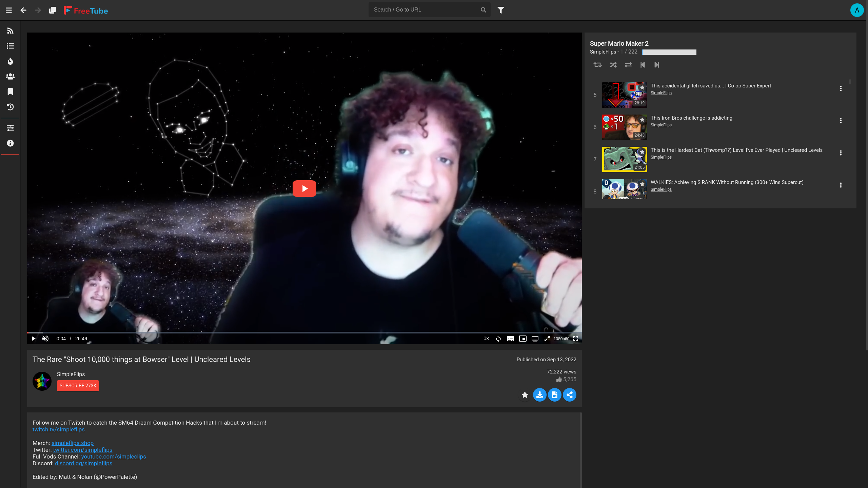Viewport: 868px width, 488px height.
Task: Open Subscriptions from the sidebar
Action: (10, 31)
